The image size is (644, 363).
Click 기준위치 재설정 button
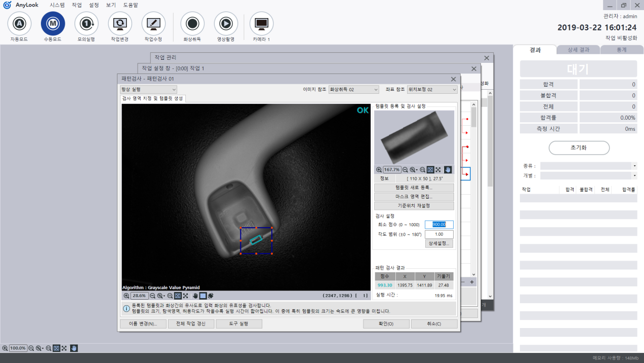tap(414, 206)
